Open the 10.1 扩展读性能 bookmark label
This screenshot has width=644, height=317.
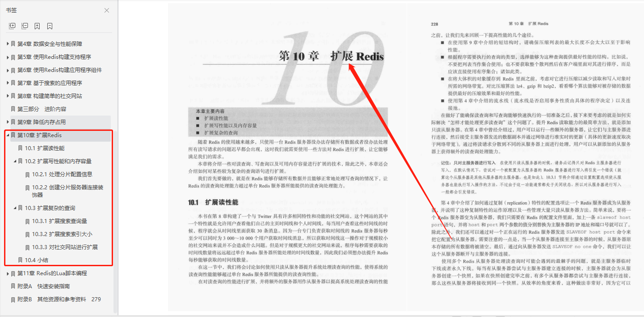(x=45, y=148)
